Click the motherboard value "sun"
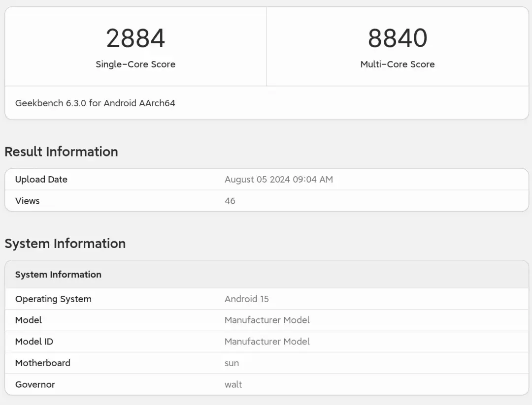 click(232, 363)
